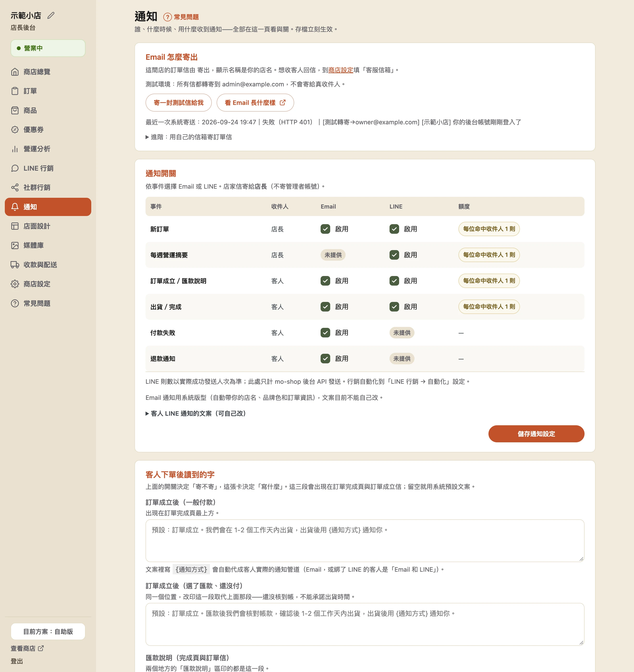Click 目前方案：自助版 button
The height and width of the screenshot is (672, 634).
pos(48,631)
